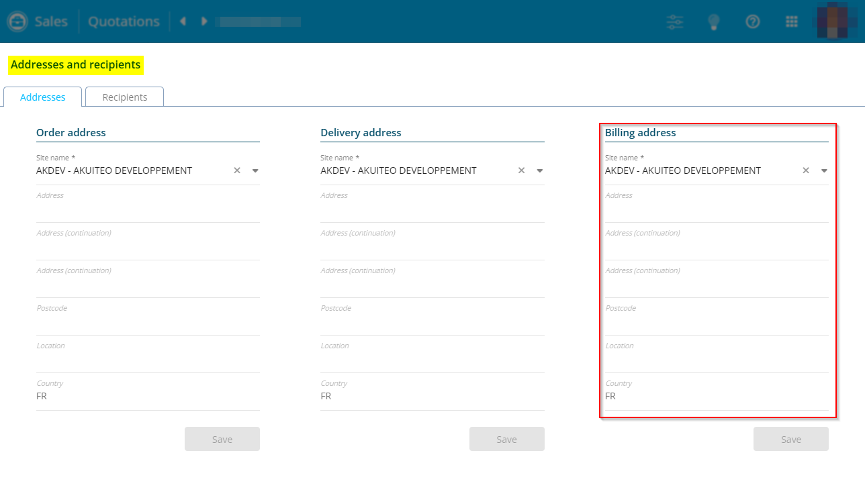Screen dimensions: 865x504
Task: Expand the Order address site name dropdown
Action: click(x=255, y=170)
